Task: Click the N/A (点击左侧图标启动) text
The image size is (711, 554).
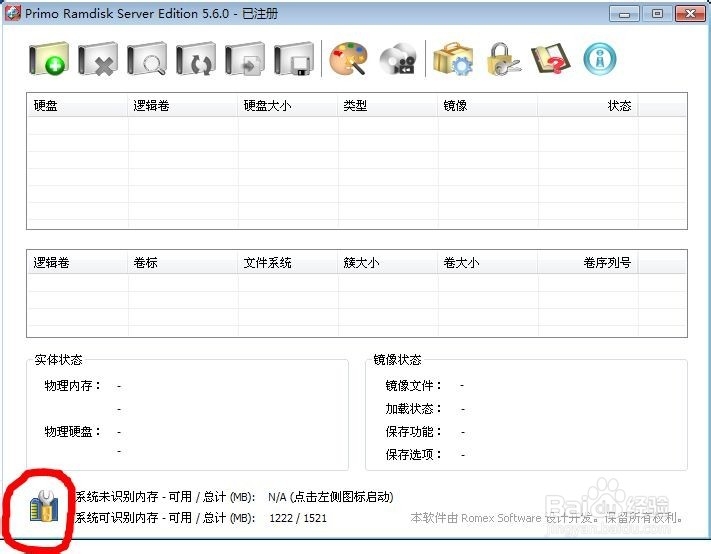Action: pyautogui.click(x=331, y=497)
